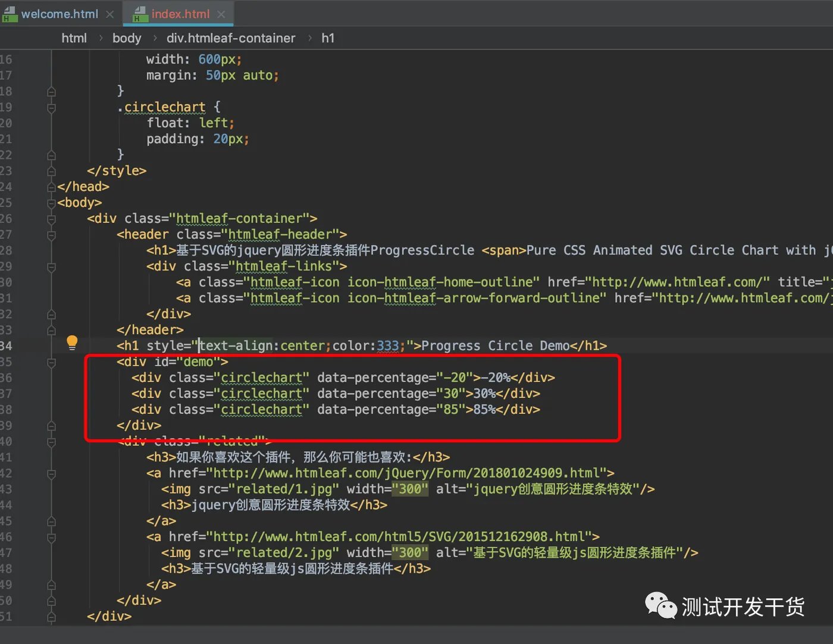
Task: Click fold end marker at </header> line
Action: (52, 331)
